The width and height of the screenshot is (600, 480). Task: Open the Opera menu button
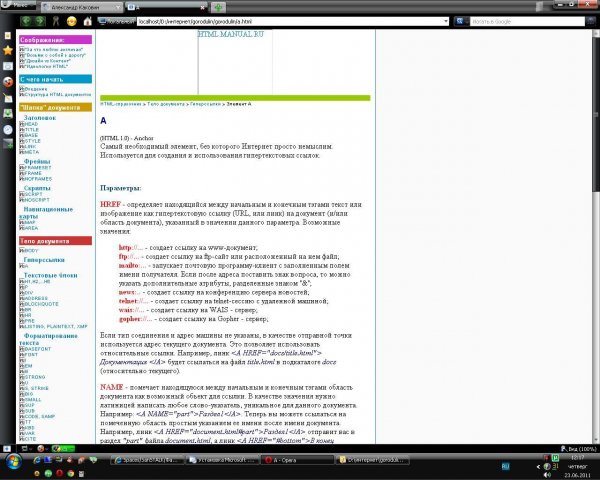coord(17,5)
